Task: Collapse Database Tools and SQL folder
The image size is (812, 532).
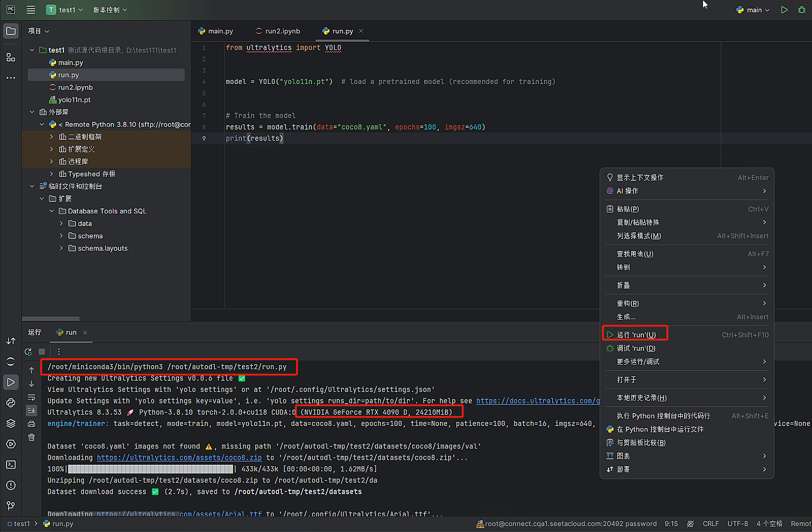Action: [52, 211]
